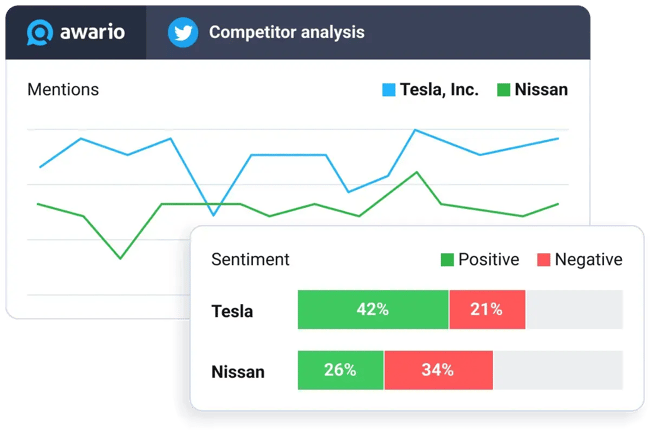
Task: Toggle the Nissan green legend square
Action: click(504, 90)
